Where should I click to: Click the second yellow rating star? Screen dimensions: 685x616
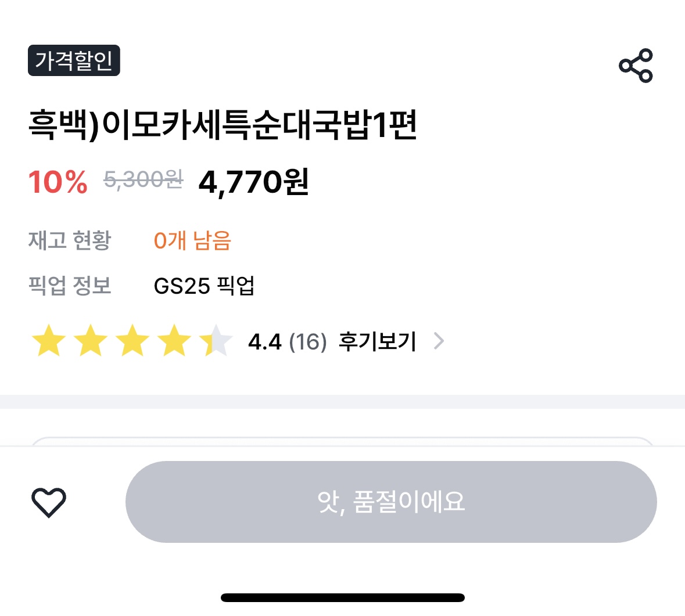91,341
